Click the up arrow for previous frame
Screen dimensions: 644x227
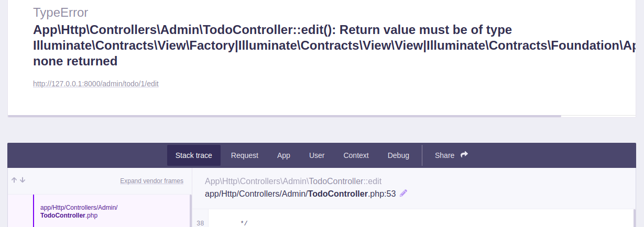pyautogui.click(x=14, y=180)
